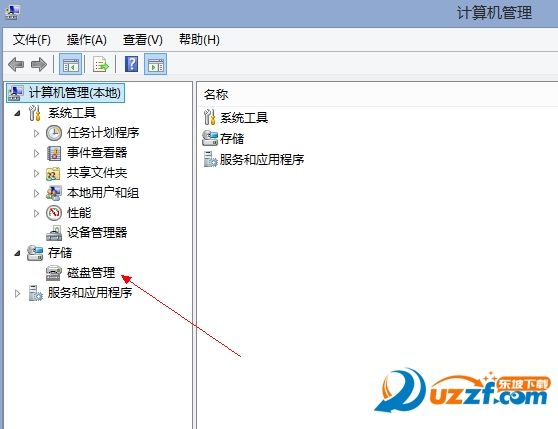Image resolution: width=558 pixels, height=429 pixels.
Task: Open the 文件(F) menu
Action: (x=32, y=39)
